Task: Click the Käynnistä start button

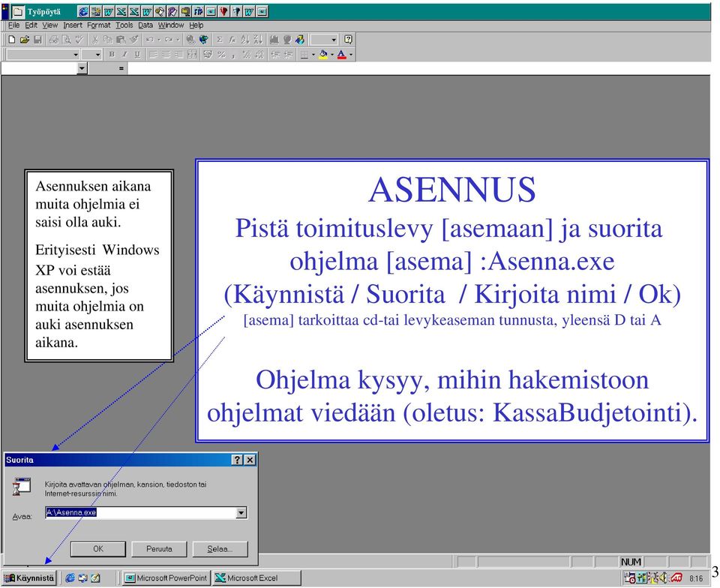Action: [29, 578]
